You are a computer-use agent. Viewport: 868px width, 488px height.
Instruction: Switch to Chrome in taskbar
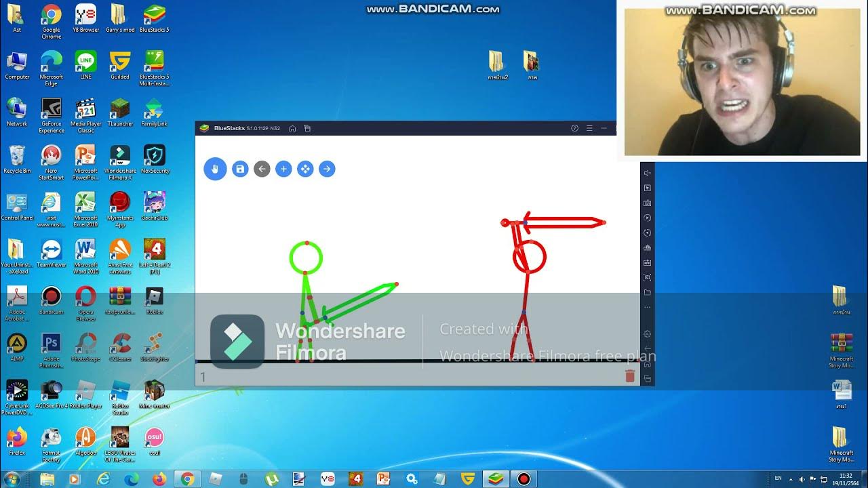click(x=187, y=479)
